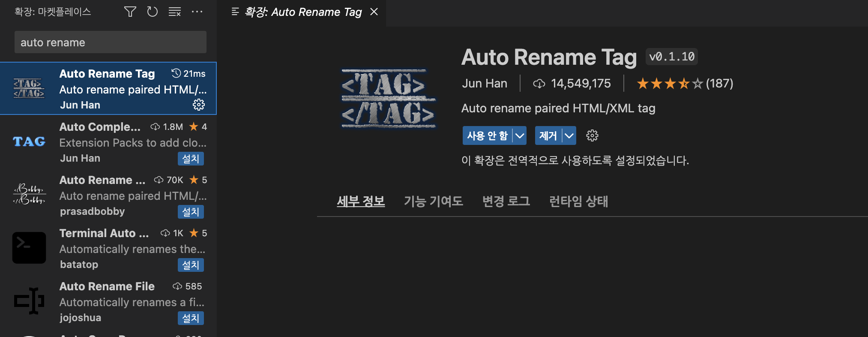Close the Auto Rename Tag editor tab
This screenshot has height=337, width=868.
pos(374,12)
